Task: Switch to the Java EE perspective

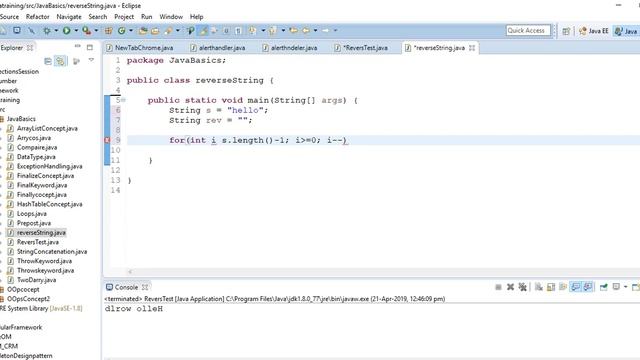Action: [x=593, y=31]
